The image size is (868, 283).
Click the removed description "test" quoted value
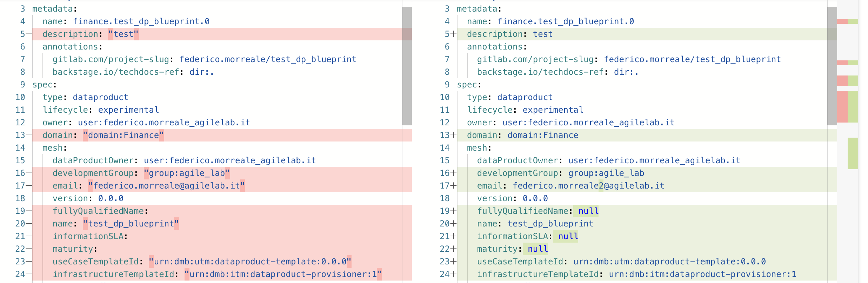(123, 34)
